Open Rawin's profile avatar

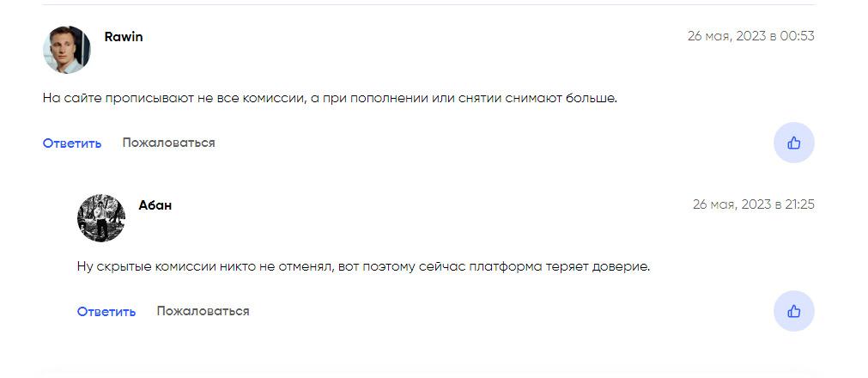pyautogui.click(x=66, y=50)
